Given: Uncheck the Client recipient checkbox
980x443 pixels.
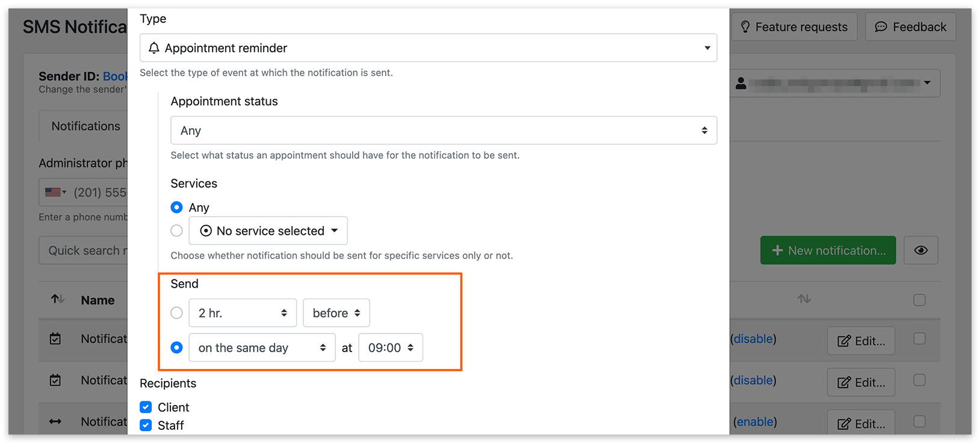Looking at the screenshot, I should pyautogui.click(x=146, y=407).
